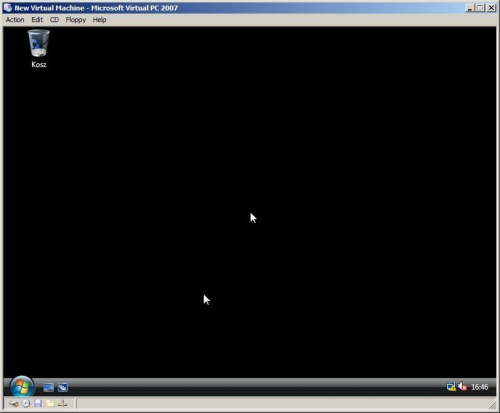The width and height of the screenshot is (500, 413).
Task: Open the Floppy menu
Action: [x=76, y=20]
